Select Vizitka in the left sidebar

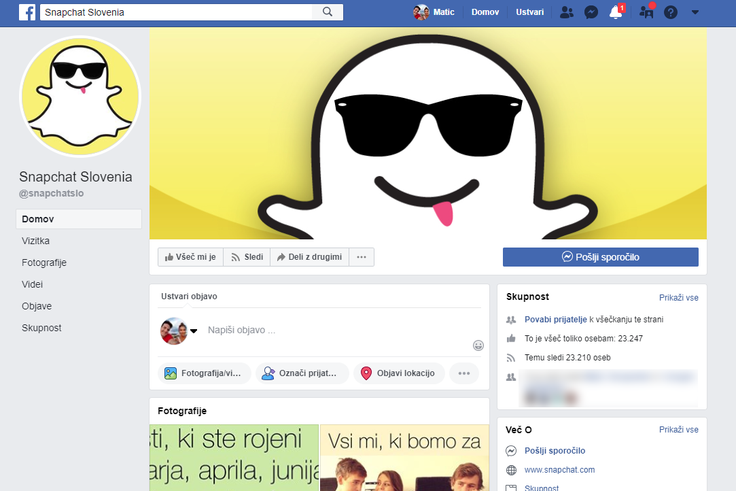35,241
